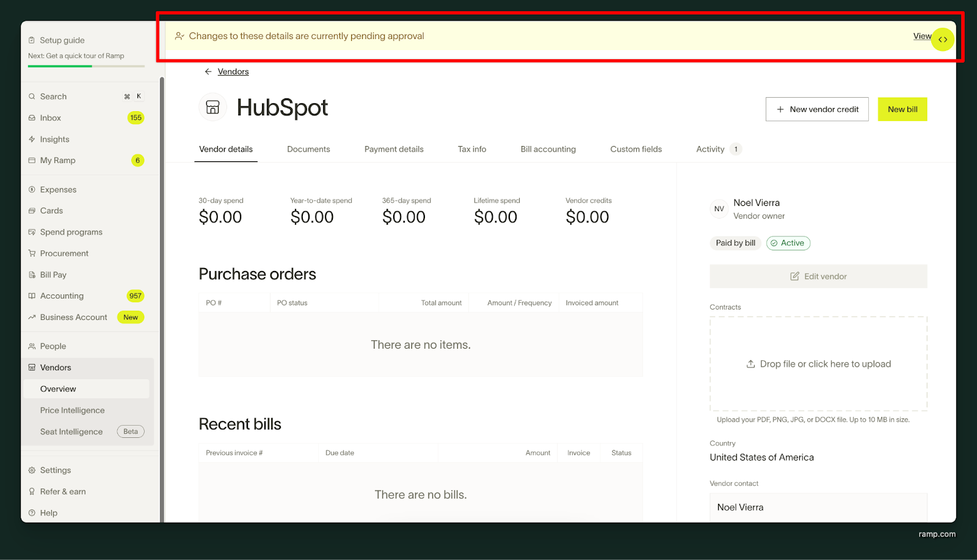Viewport: 977px width, 560px height.
Task: Click the People icon in sidebar
Action: point(32,346)
